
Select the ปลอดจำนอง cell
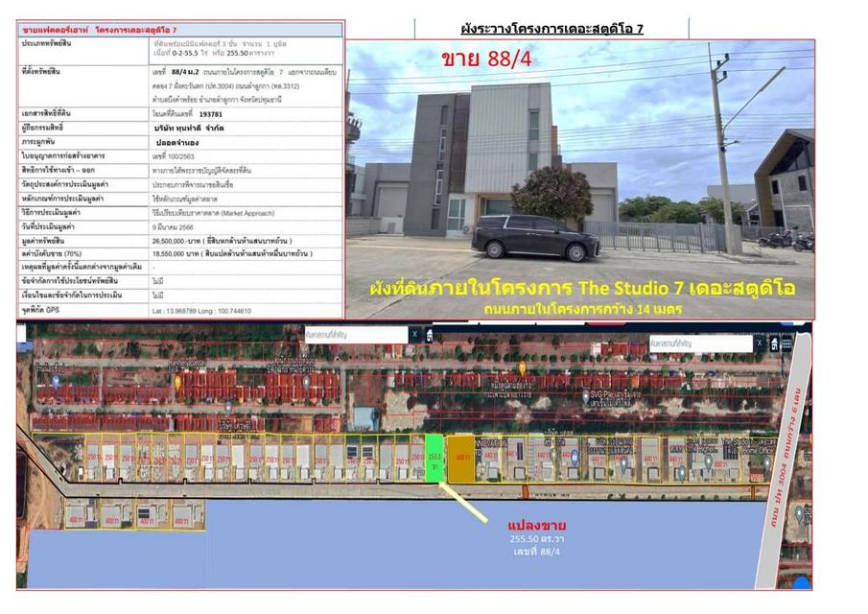coord(177,142)
